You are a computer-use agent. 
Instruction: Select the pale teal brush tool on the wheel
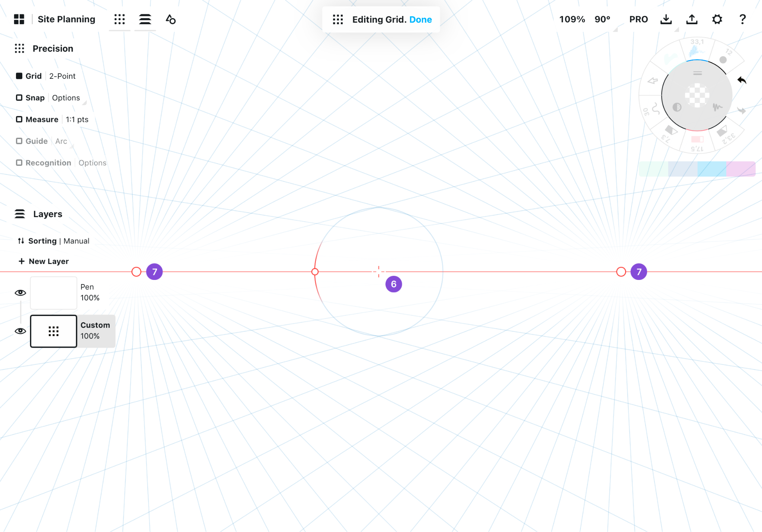click(x=671, y=59)
